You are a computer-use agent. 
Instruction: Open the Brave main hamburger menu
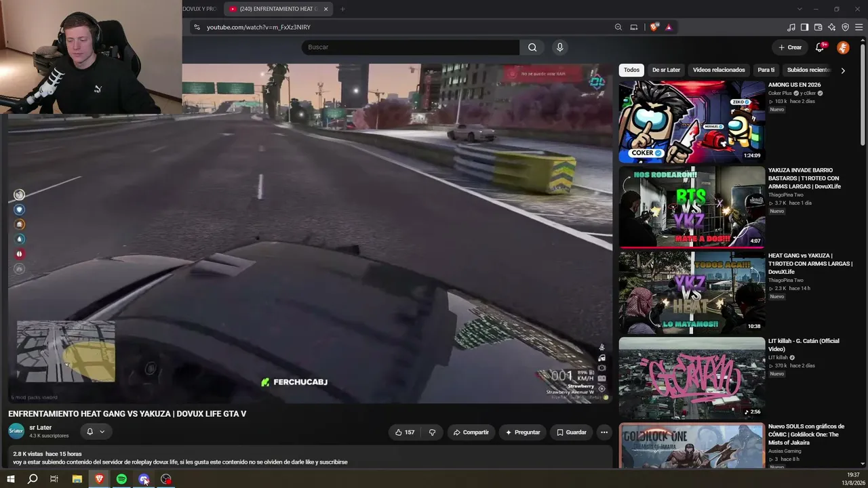859,27
